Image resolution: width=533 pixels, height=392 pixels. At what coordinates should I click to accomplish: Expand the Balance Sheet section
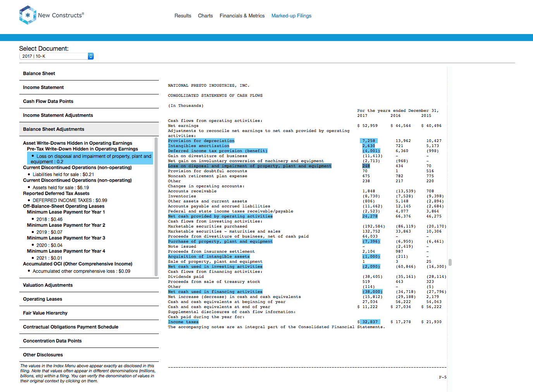point(89,74)
